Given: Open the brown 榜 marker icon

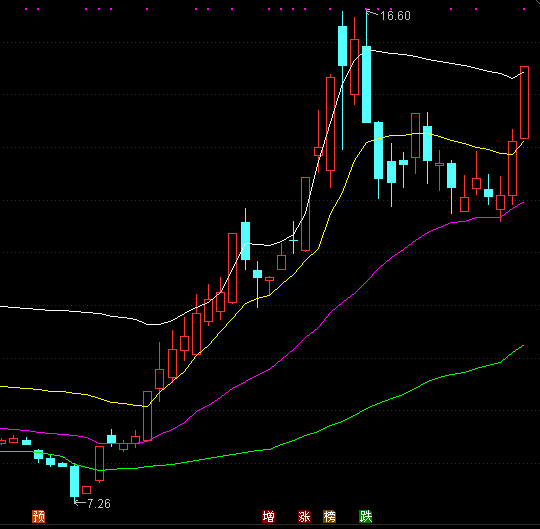Looking at the screenshot, I should [x=330, y=517].
